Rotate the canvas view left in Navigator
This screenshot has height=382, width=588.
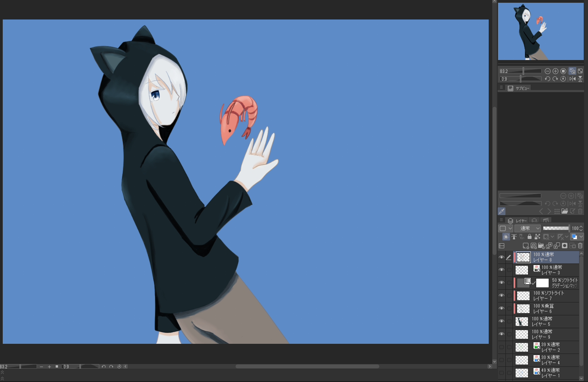(548, 79)
